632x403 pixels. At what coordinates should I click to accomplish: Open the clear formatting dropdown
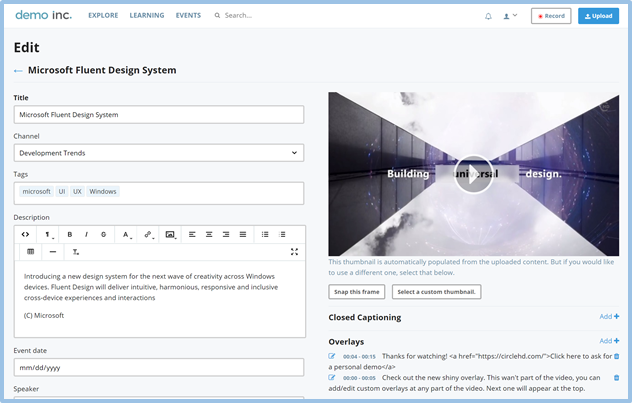coord(76,252)
